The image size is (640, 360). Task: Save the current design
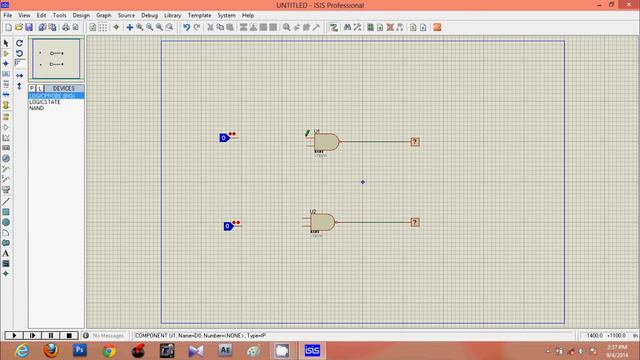point(29,27)
